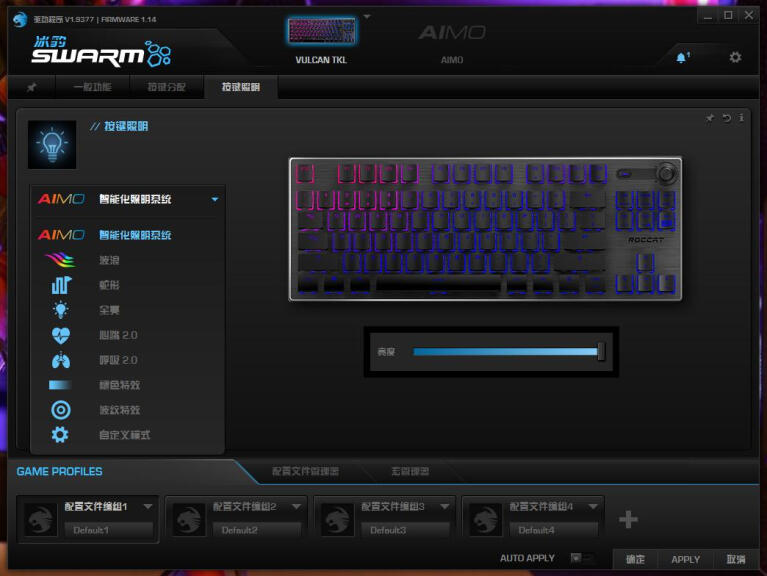This screenshot has width=767, height=576.
Task: Open notifications with the bell icon
Action: point(682,58)
